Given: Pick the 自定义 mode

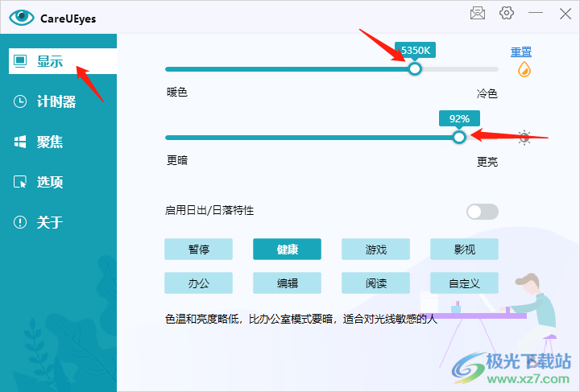Looking at the screenshot, I should 464,283.
